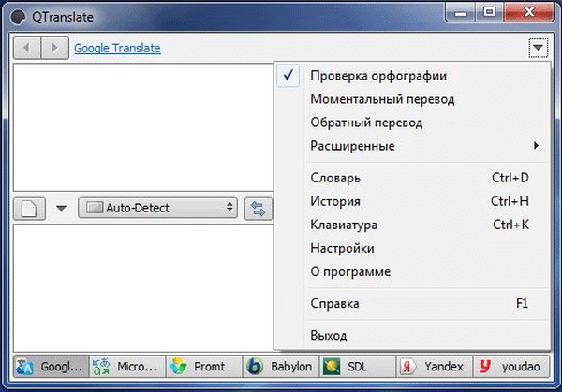The image size is (562, 392).
Task: Open Словарь from the menu
Action: coord(412,178)
